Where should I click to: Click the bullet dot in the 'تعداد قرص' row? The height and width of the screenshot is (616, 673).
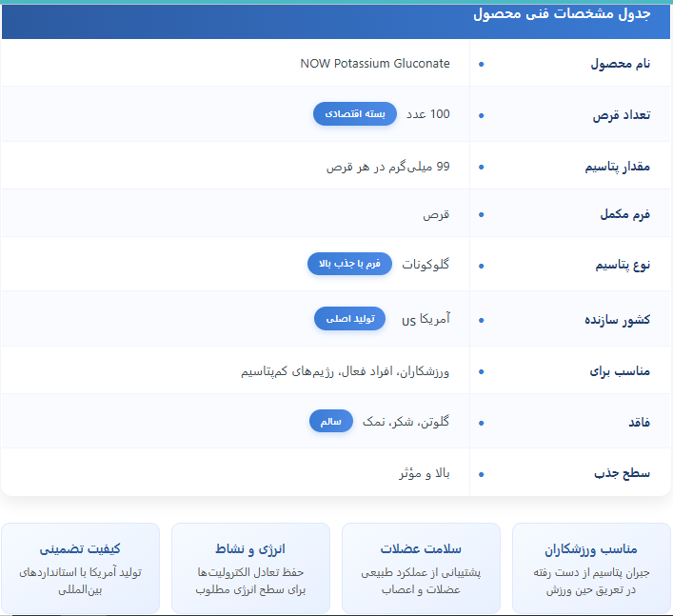tap(481, 115)
